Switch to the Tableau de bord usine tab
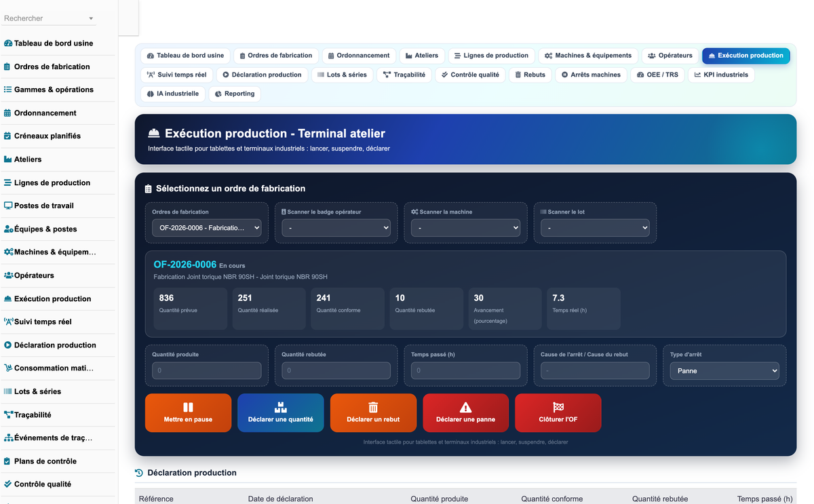 coord(185,56)
